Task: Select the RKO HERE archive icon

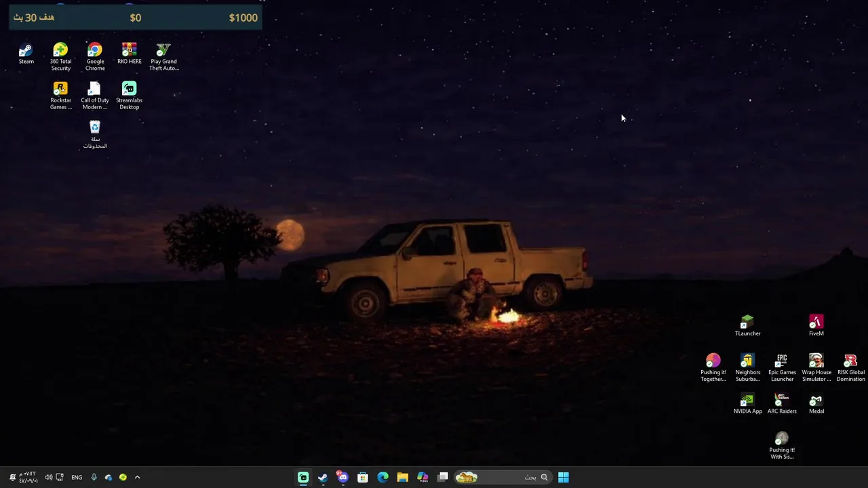Action: [129, 54]
